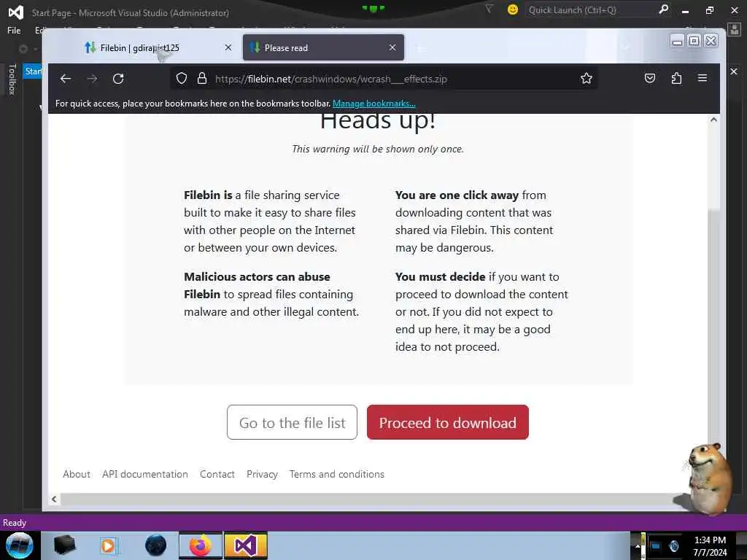Close the Visual Studio Start Page panel X
The height and width of the screenshot is (560, 747).
(734, 71)
